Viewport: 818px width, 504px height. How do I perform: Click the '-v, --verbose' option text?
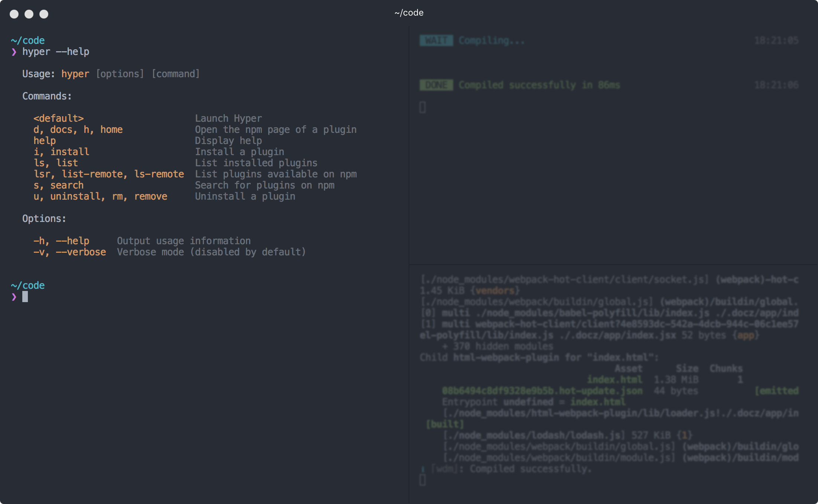click(69, 252)
